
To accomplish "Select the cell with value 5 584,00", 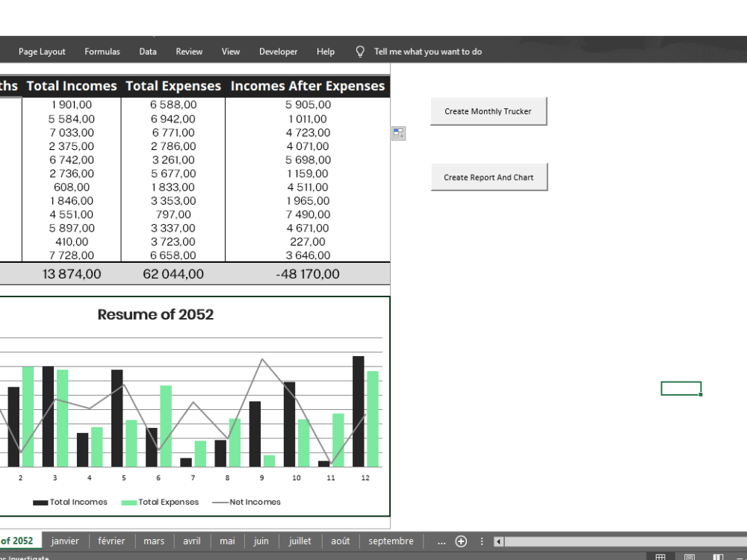I will (72, 119).
